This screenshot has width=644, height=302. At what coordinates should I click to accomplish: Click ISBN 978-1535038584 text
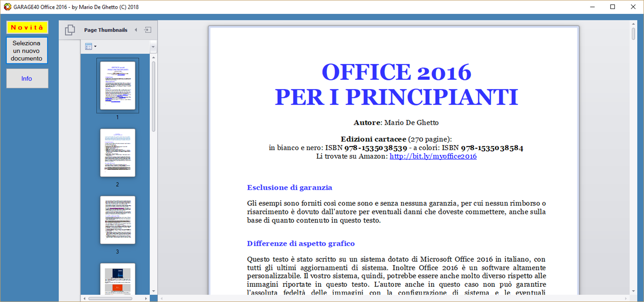(483, 148)
